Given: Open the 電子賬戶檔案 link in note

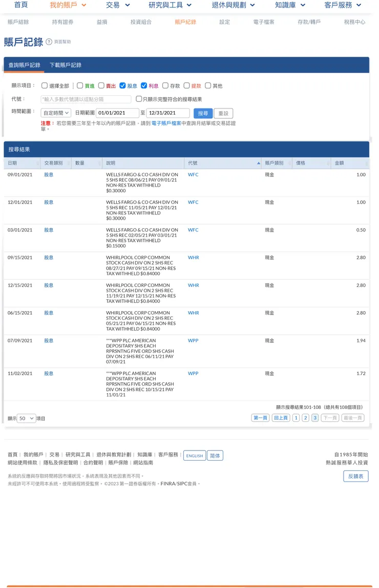Looking at the screenshot, I should 166,123.
